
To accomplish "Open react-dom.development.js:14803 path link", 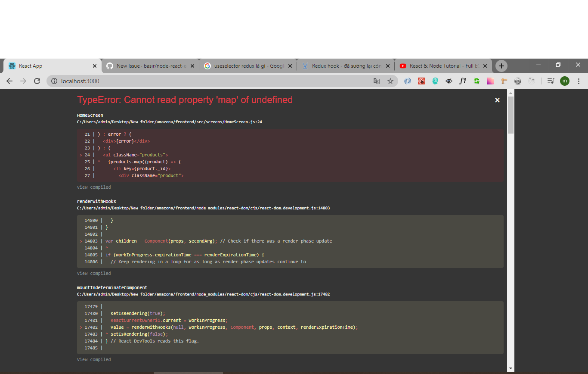I will (x=203, y=208).
